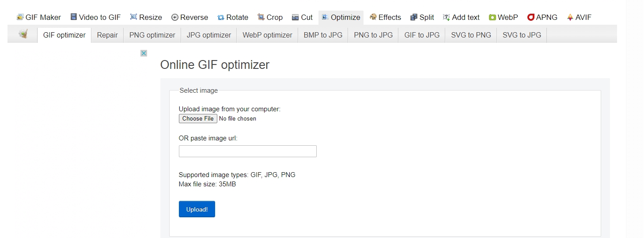The image size is (644, 238).
Task: Open the APNG tools
Action: (542, 17)
